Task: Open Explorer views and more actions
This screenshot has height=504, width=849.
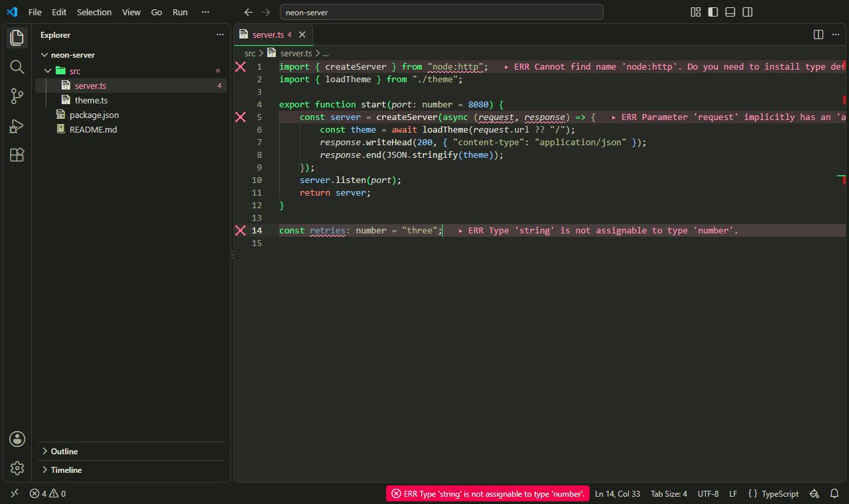Action: [x=220, y=35]
